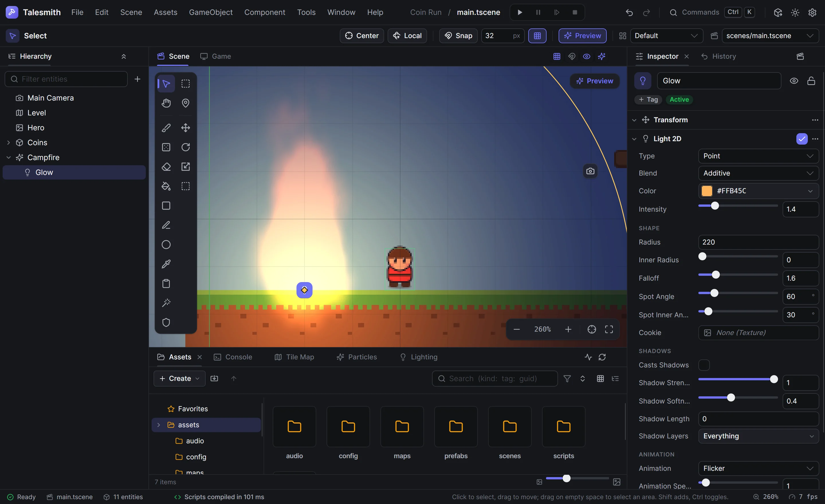
Task: Select the Magic Wand tool
Action: (x=166, y=303)
